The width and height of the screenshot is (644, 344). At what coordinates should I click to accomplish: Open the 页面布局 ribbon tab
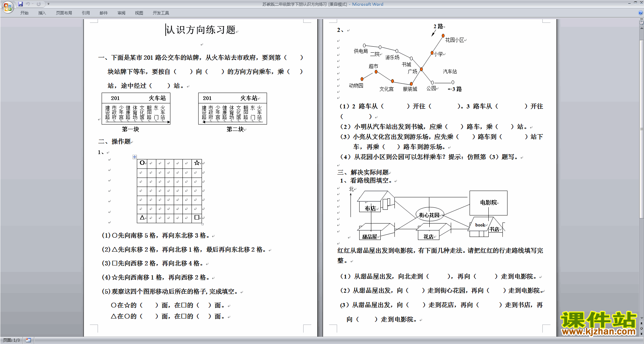[64, 13]
